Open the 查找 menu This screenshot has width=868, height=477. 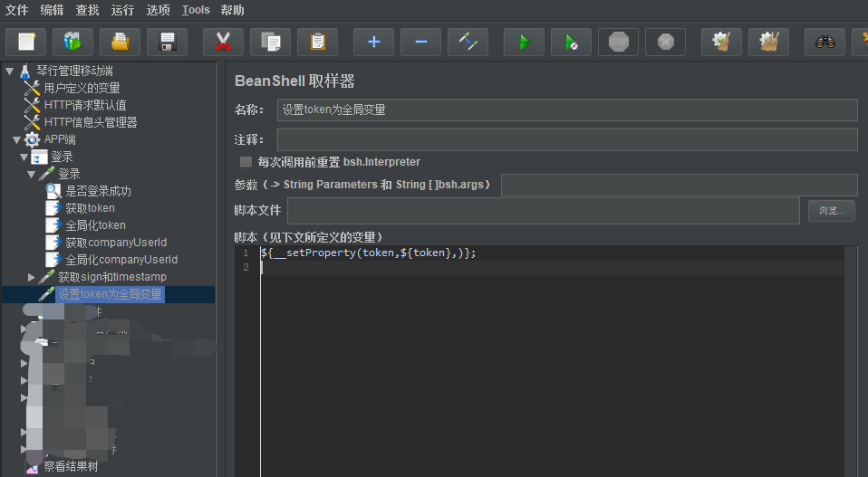(x=88, y=10)
